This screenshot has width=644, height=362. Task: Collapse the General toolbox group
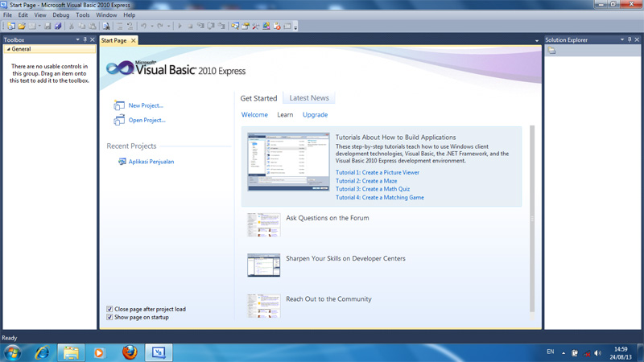[8, 49]
